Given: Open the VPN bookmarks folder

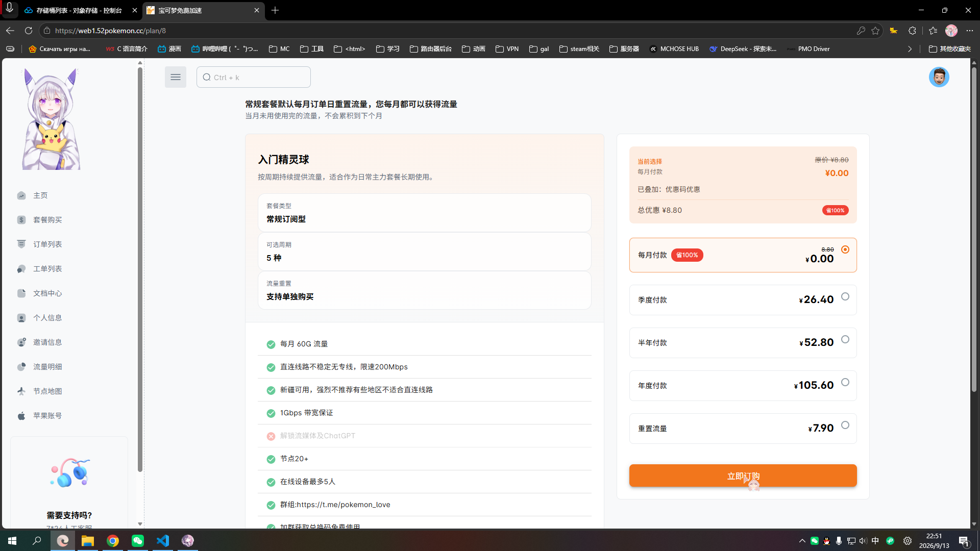Looking at the screenshot, I should click(x=507, y=49).
